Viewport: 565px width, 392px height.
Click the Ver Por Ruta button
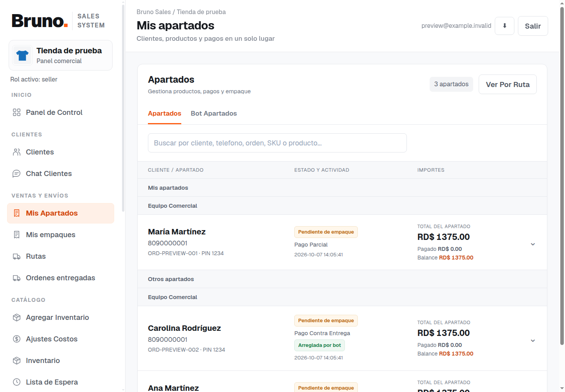[508, 84]
